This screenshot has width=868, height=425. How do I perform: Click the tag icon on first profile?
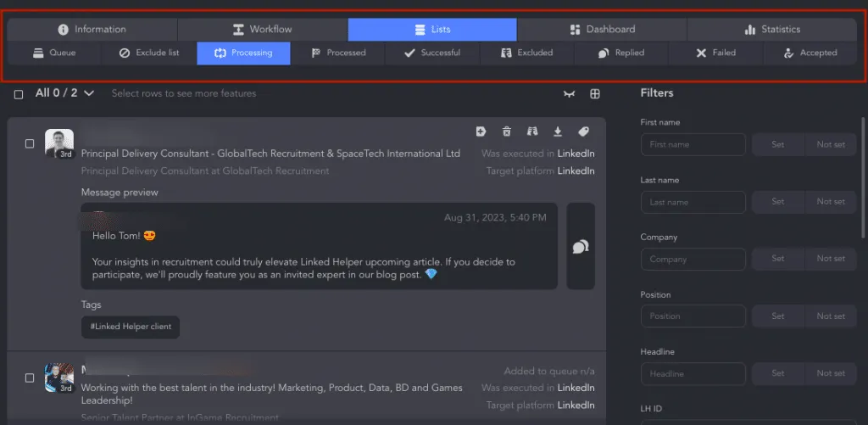tap(583, 131)
